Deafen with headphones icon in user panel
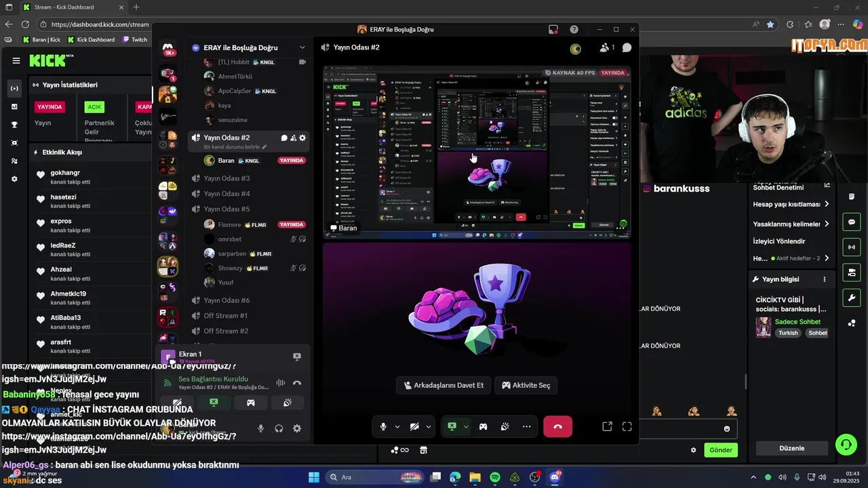The width and height of the screenshot is (868, 488). pyautogui.click(x=279, y=428)
